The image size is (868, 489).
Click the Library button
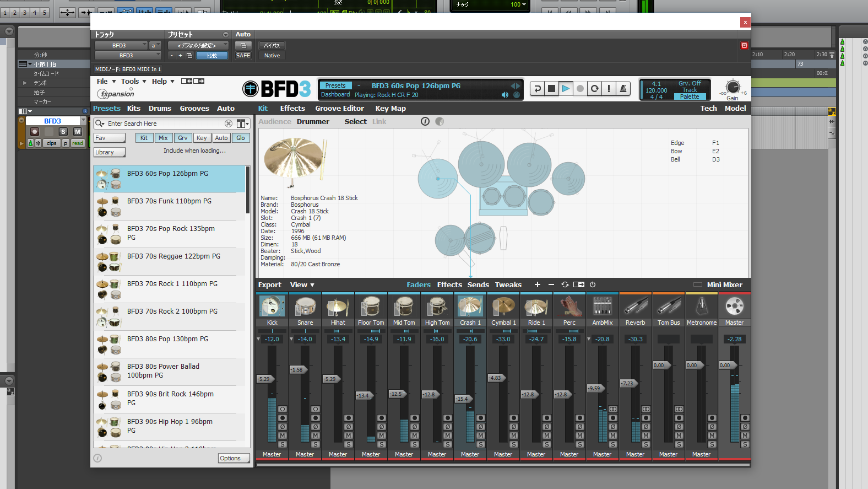(x=109, y=152)
